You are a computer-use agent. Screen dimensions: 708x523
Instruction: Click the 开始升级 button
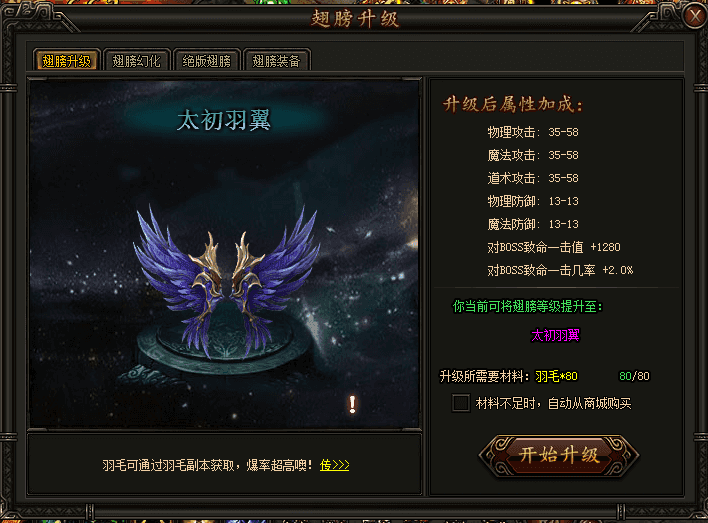(x=559, y=455)
